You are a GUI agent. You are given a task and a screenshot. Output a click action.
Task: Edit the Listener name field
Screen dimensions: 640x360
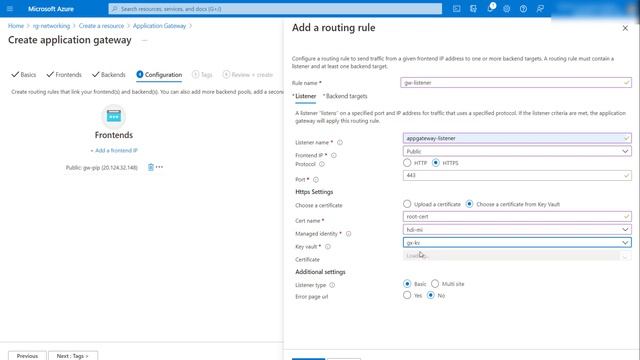coord(517,138)
